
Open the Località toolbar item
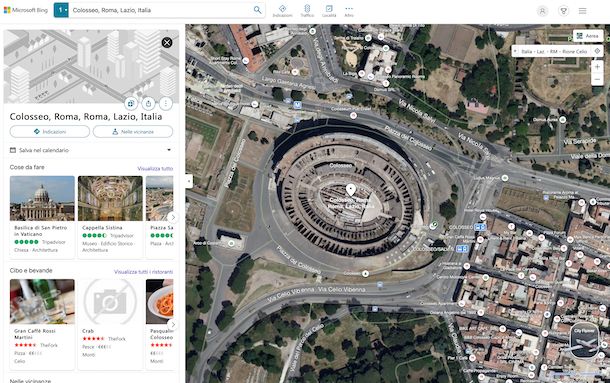click(329, 11)
